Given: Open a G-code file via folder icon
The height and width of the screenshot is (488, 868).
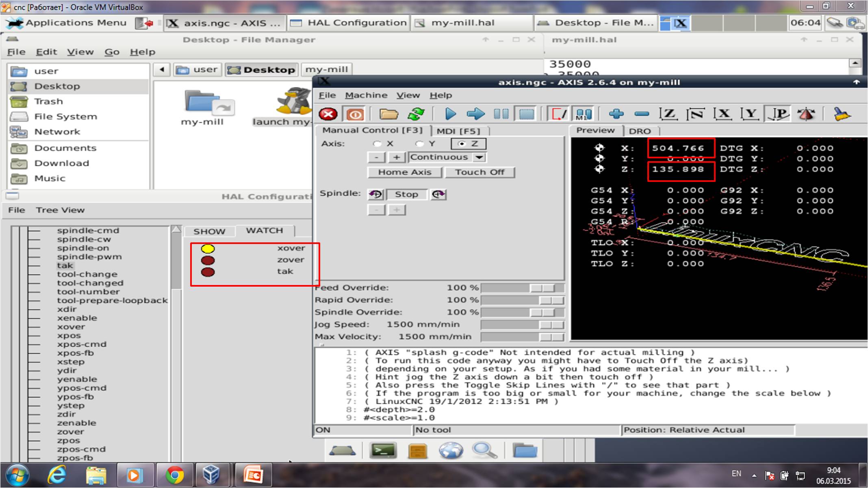Looking at the screenshot, I should (388, 114).
